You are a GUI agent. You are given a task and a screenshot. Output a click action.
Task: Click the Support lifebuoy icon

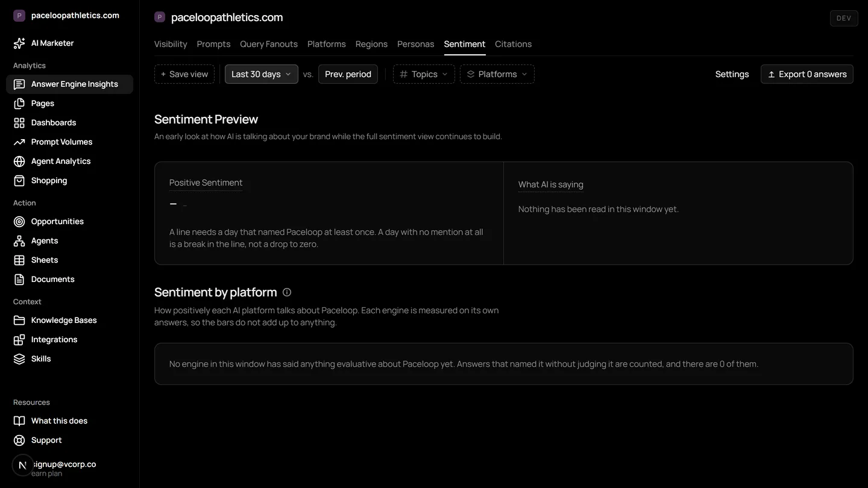(19, 440)
